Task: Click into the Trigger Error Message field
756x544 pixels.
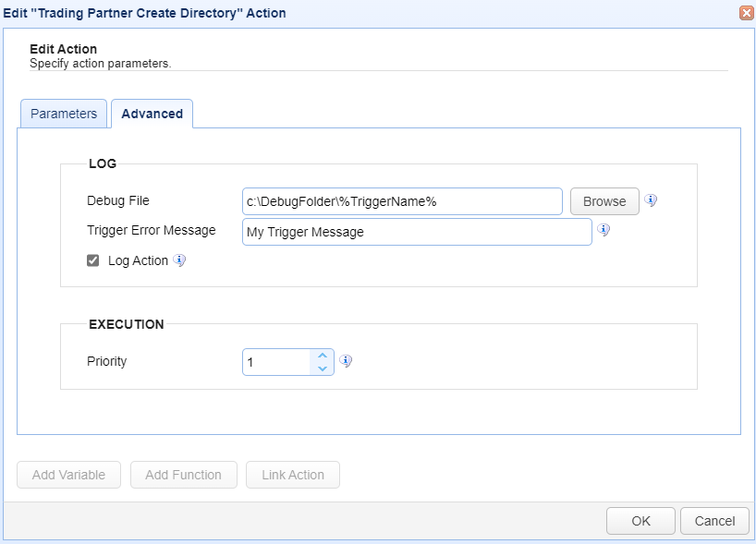Action: point(416,232)
